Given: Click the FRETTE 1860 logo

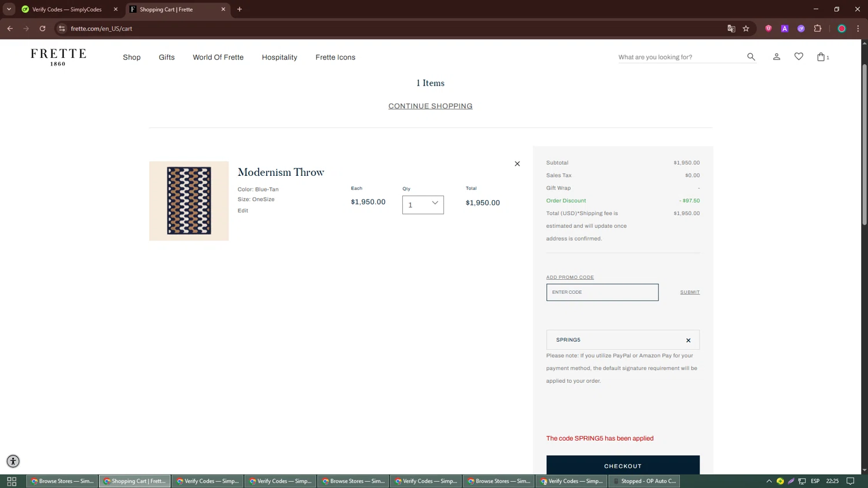Looking at the screenshot, I should point(58,57).
